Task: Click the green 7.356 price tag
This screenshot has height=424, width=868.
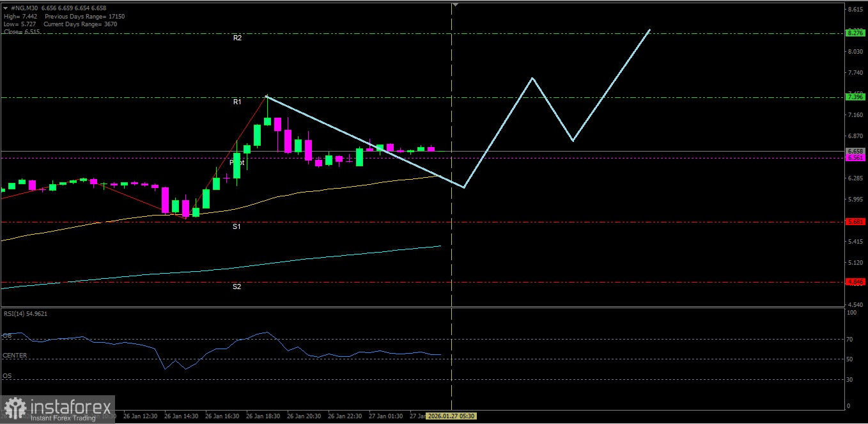Action: pyautogui.click(x=855, y=97)
